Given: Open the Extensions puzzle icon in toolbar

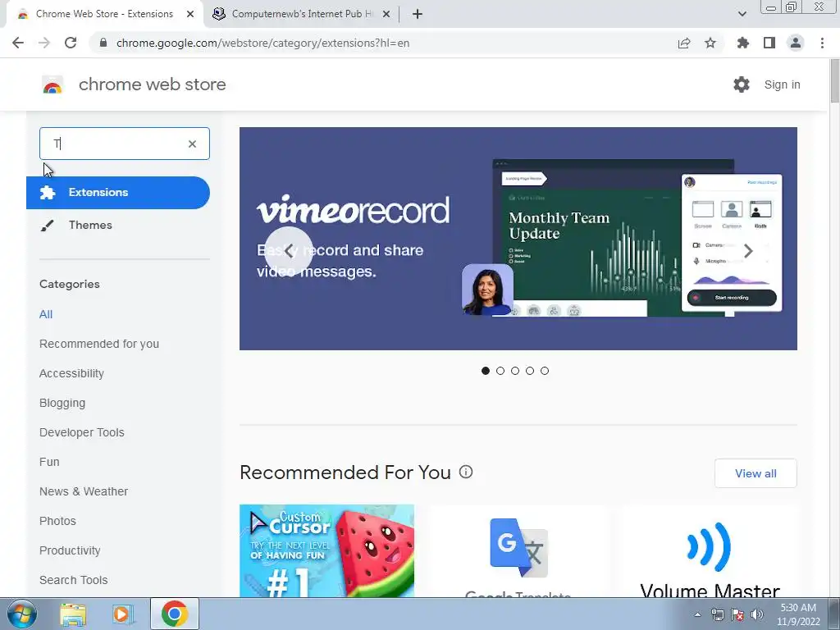Looking at the screenshot, I should pyautogui.click(x=743, y=43).
